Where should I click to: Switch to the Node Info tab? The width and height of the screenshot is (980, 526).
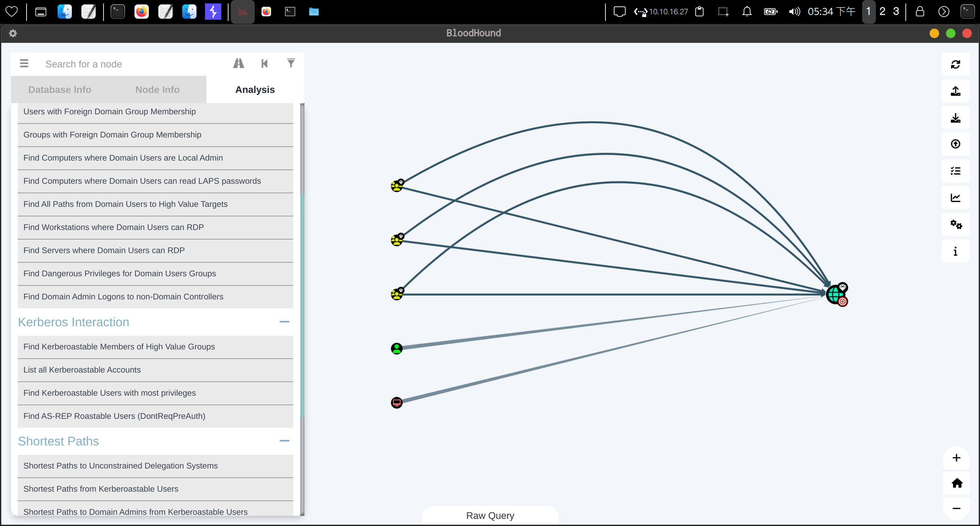coord(158,90)
